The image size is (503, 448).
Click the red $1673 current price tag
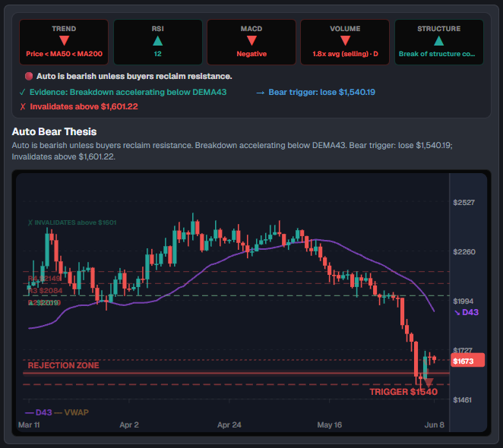coord(468,361)
